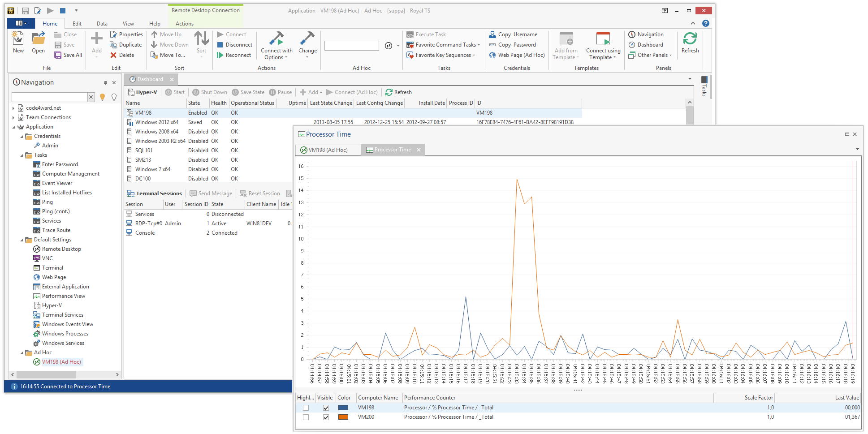
Task: Toggle Visible checkbox for VM198 counter
Action: tap(326, 408)
